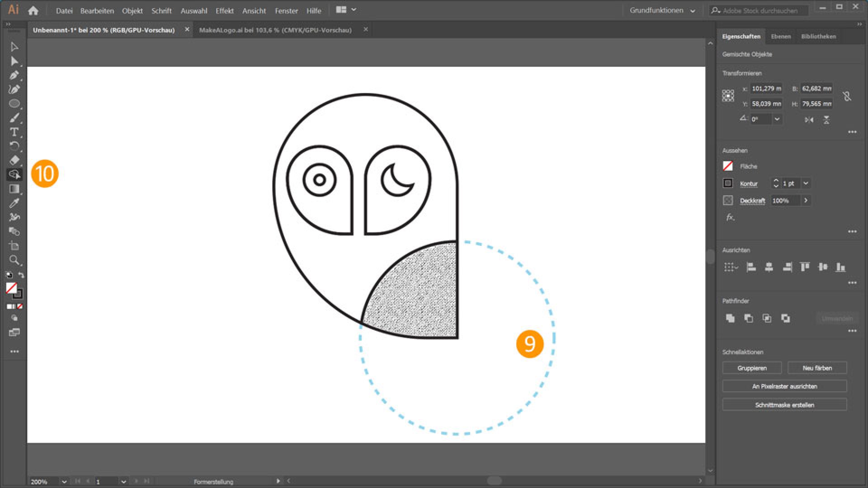
Task: Change the screen mode button
Action: (14, 333)
